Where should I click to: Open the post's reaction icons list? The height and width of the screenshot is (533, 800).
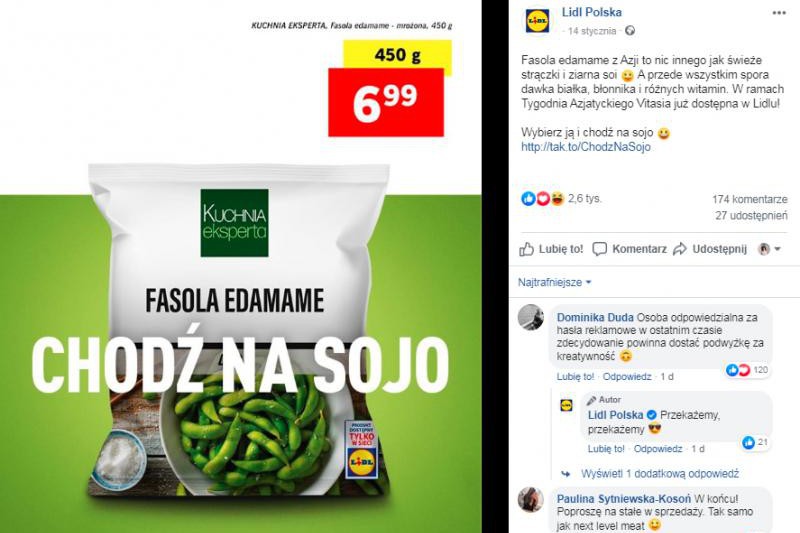coord(543,198)
